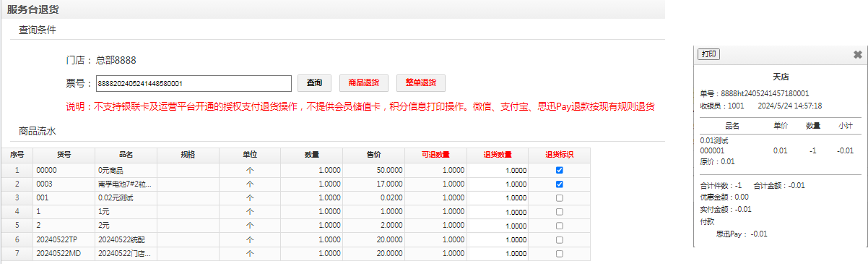Click price cell 17.0000
Image resolution: width=868 pixels, height=264 pixels.
click(x=374, y=184)
